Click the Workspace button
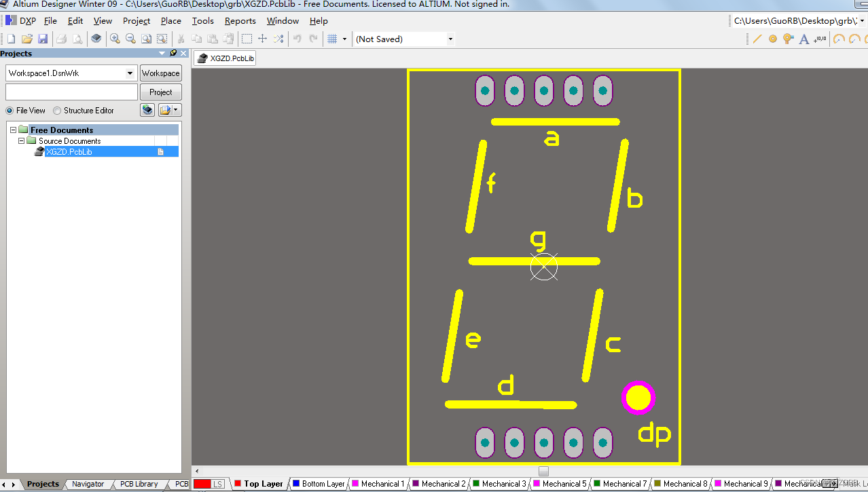The width and height of the screenshot is (868, 492). coord(160,73)
